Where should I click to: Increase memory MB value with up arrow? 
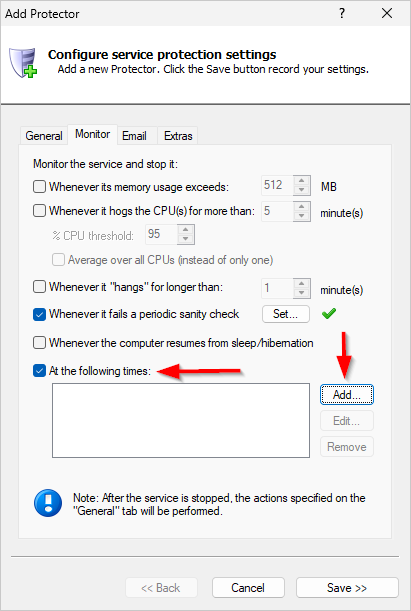(302, 181)
